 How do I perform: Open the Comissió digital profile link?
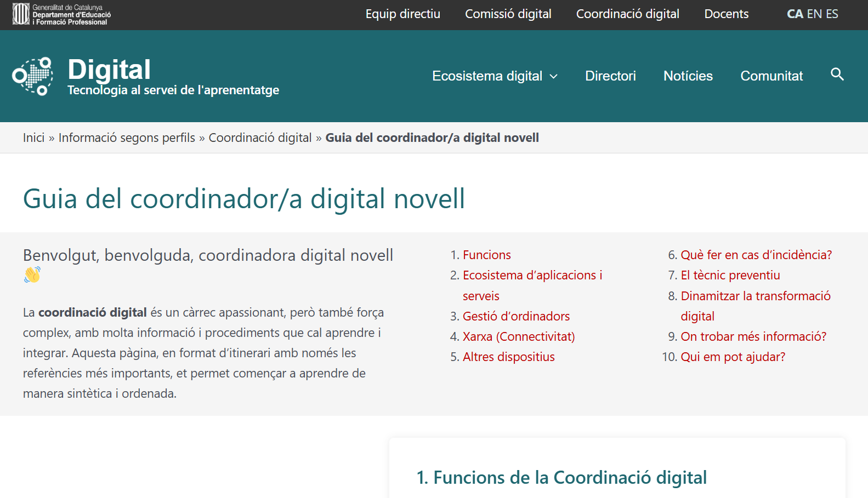[508, 14]
